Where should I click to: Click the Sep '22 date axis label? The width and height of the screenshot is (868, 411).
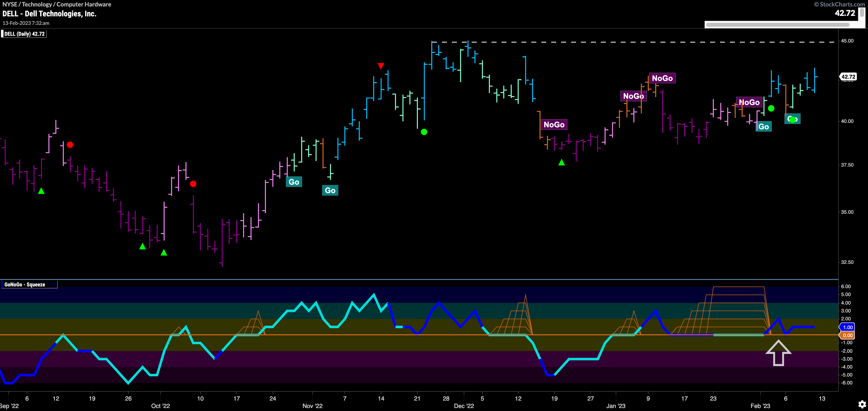tap(9, 406)
